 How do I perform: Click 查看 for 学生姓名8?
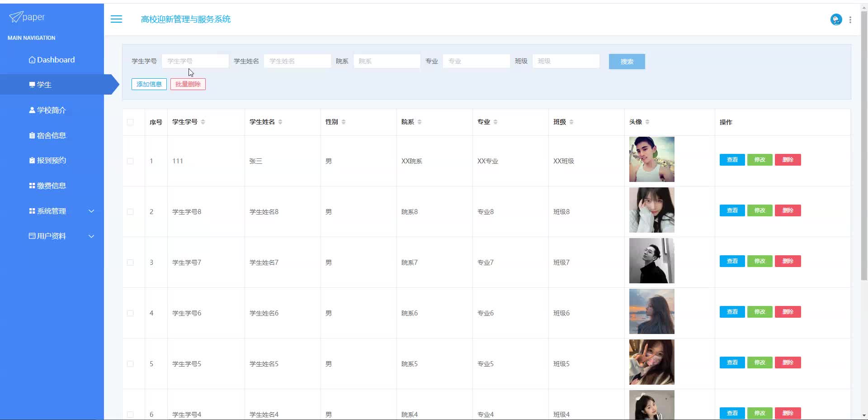[x=732, y=210]
